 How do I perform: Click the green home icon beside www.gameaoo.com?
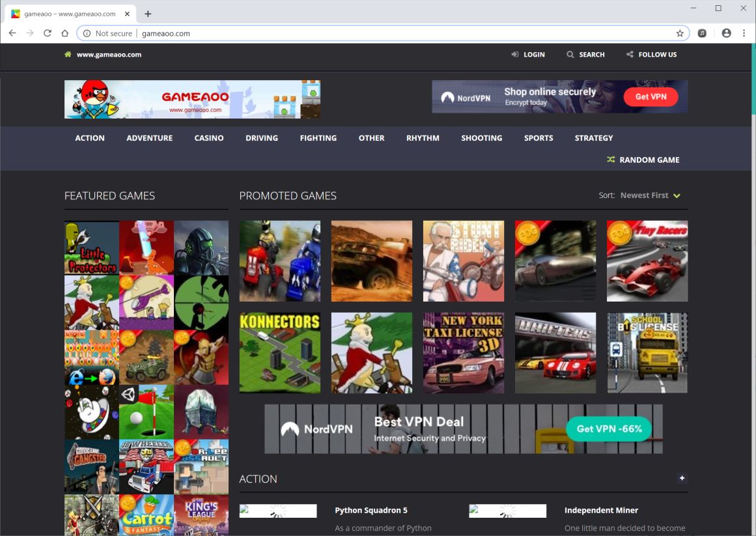click(x=68, y=55)
